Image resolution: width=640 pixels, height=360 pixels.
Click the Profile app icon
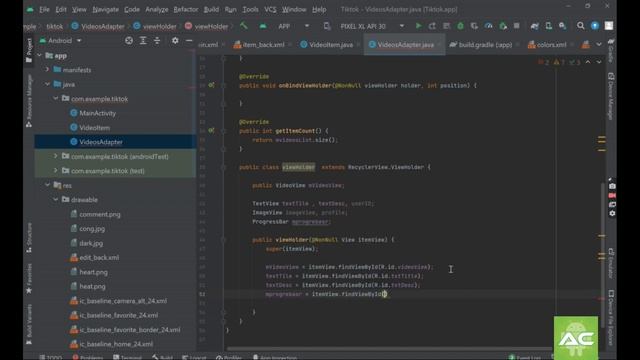pos(489,26)
